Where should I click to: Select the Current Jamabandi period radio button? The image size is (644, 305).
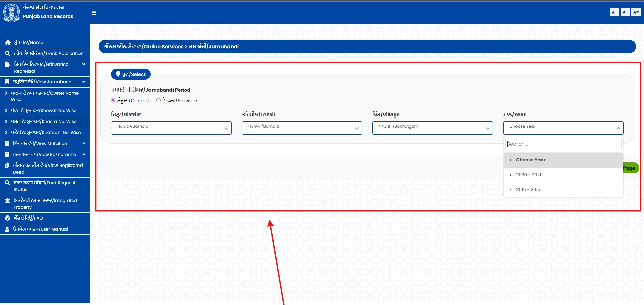[113, 100]
